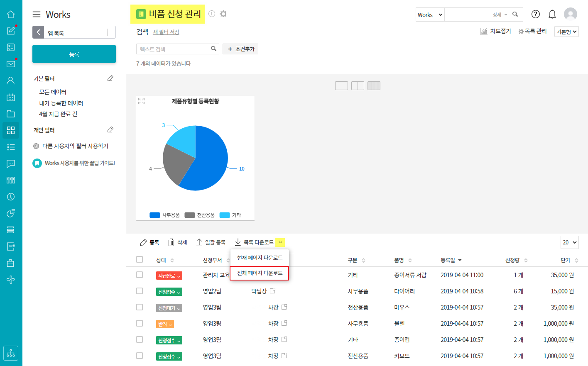Choose 전체 페이지 다운로드 menu option

(260, 273)
